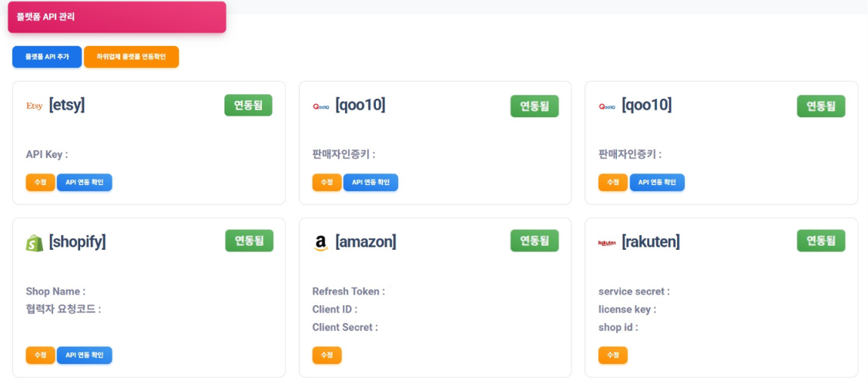The height and width of the screenshot is (387, 868).
Task: Click the [qoo10] title beside the etsy card
Action: pos(360,106)
